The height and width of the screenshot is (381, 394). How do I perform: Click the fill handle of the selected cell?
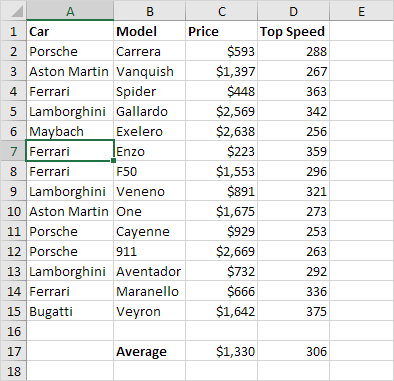pos(114,161)
